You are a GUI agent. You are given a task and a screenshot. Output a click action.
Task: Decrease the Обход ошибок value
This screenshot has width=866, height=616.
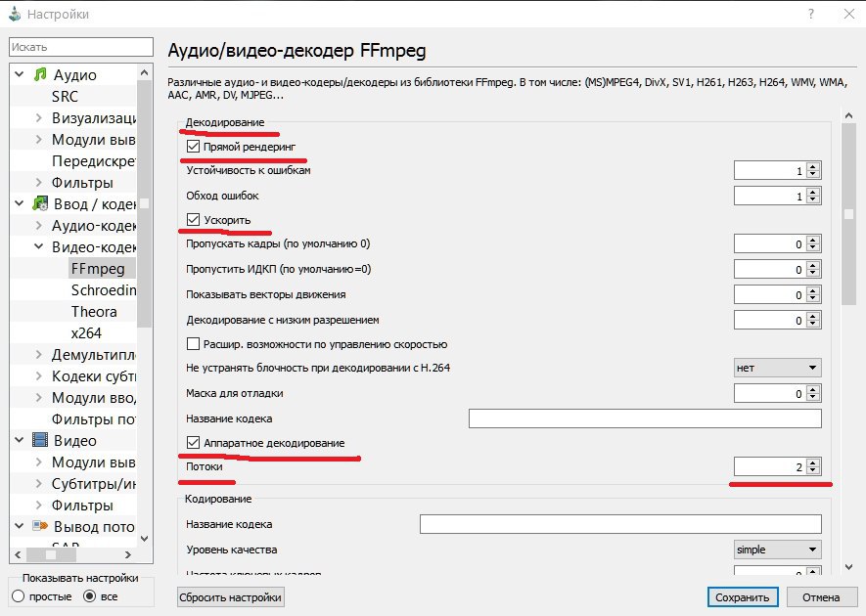click(813, 199)
